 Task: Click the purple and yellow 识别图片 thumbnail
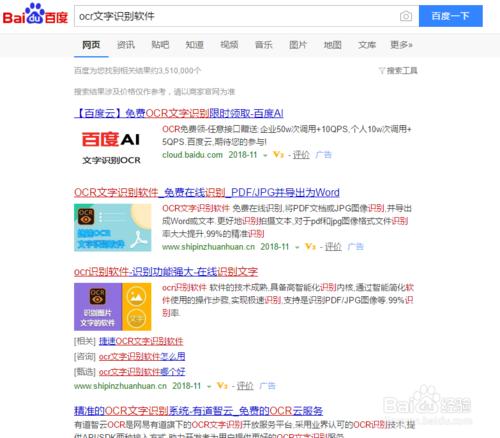click(113, 307)
